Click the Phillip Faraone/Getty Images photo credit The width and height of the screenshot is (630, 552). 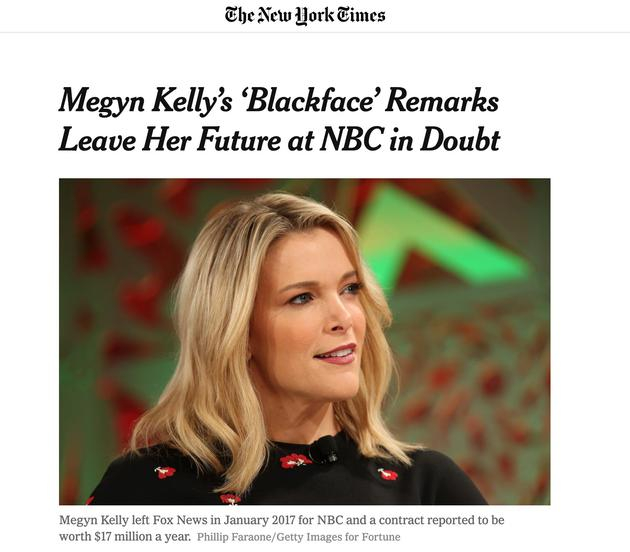pyautogui.click(x=297, y=538)
